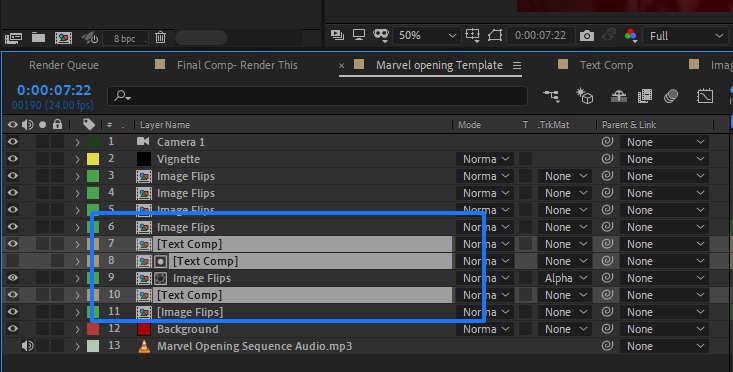Hide the Vignette layer eye

pos(13,159)
